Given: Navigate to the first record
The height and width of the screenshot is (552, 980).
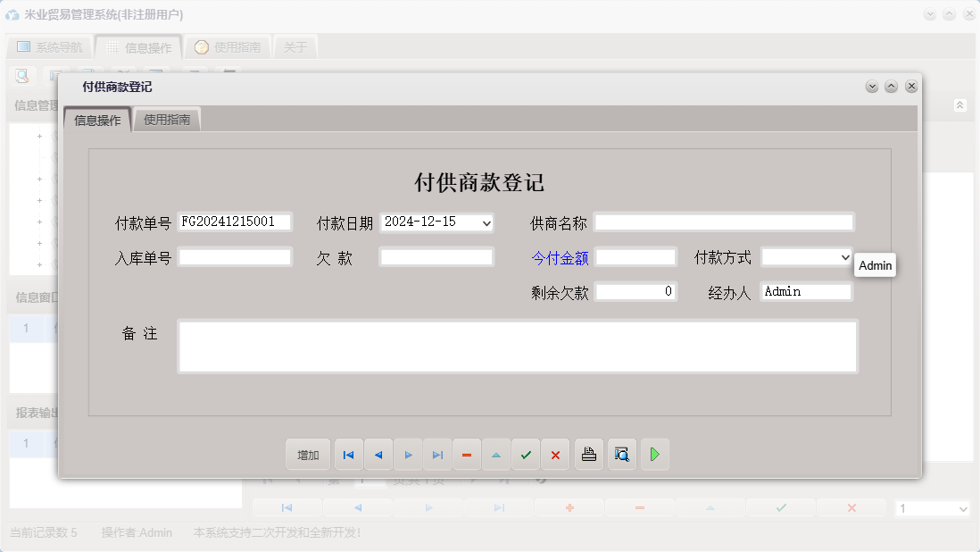Looking at the screenshot, I should (x=348, y=455).
